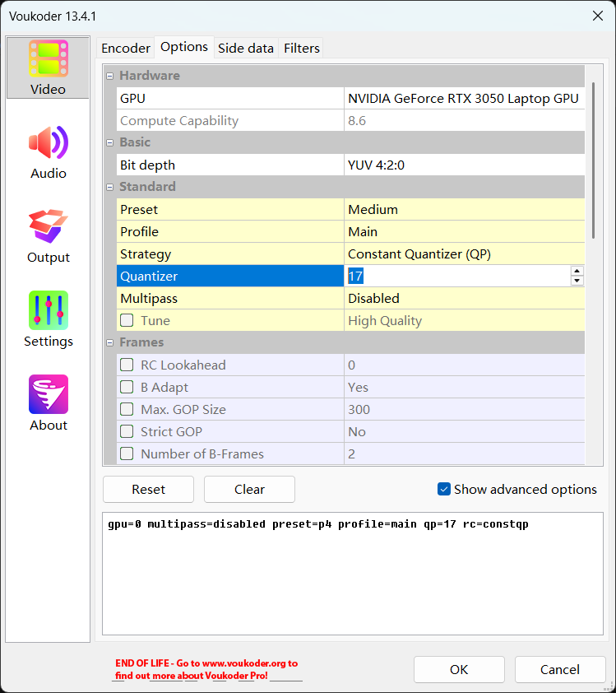Click the Preset value field showing Medium

point(464,210)
